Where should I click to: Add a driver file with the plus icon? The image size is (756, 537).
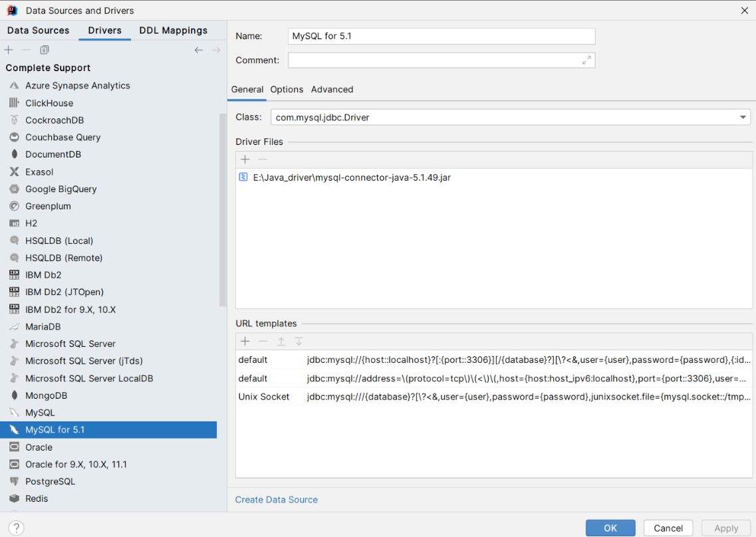point(245,160)
